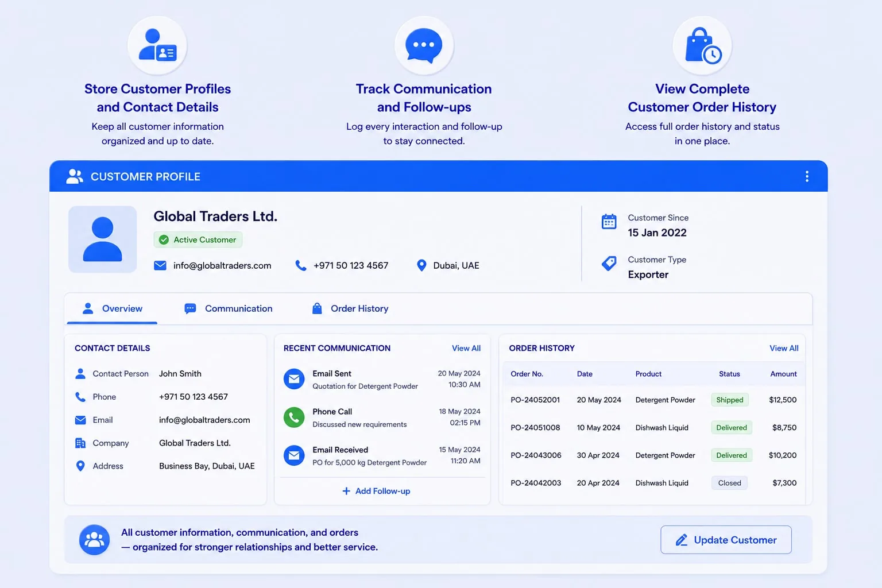Image resolution: width=882 pixels, height=588 pixels.
Task: Add Follow-up to communication log
Action: (x=376, y=491)
